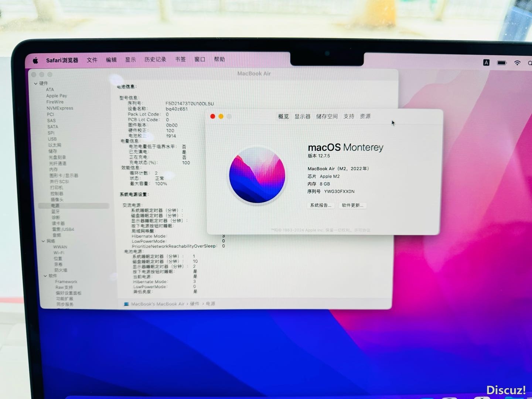Select SPI in the sidebar
Viewport: 532px width, 399px height.
[51, 133]
